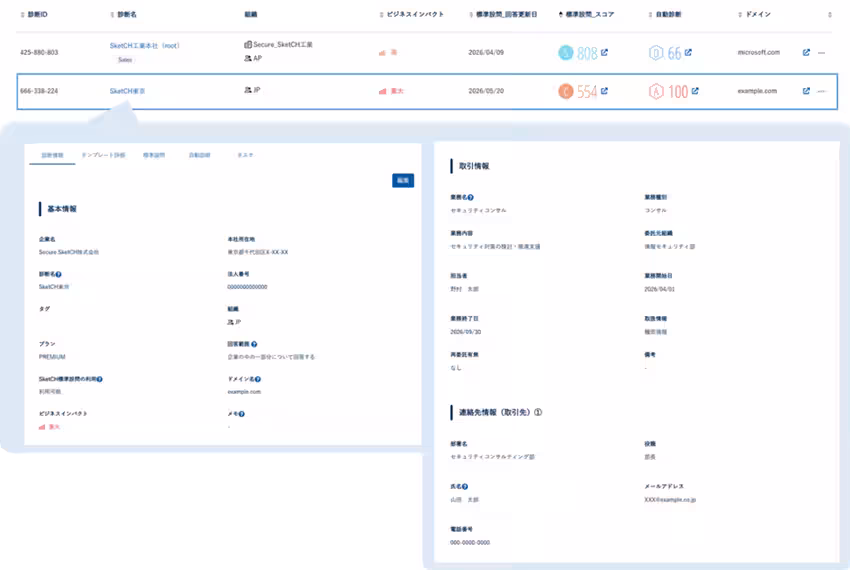850x570 pixels.
Task: Click example.com domain cell in table
Action: (757, 91)
